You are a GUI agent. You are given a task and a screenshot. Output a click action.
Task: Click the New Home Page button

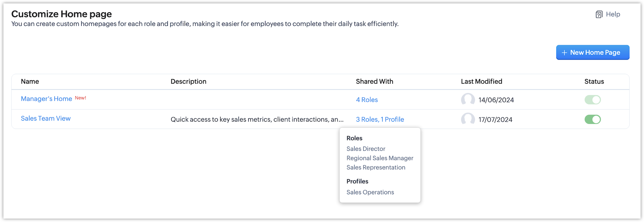pos(593,52)
